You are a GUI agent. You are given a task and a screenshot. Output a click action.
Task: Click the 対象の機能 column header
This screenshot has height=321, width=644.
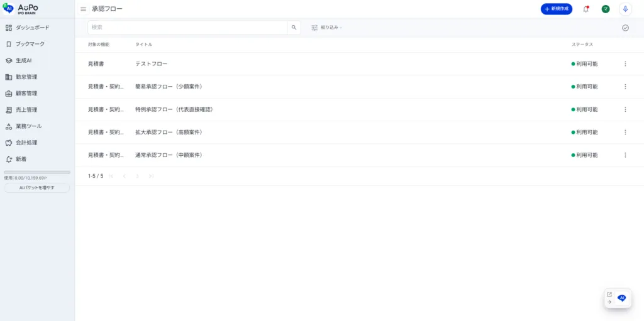point(99,45)
